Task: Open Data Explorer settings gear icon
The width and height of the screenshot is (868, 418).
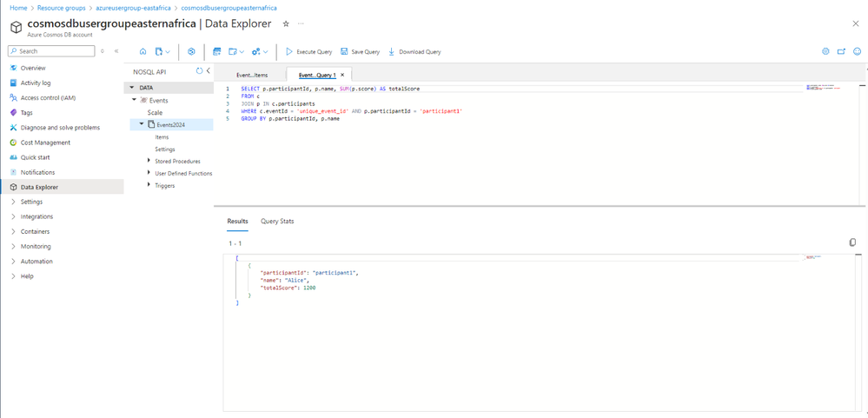Action: pyautogui.click(x=825, y=51)
